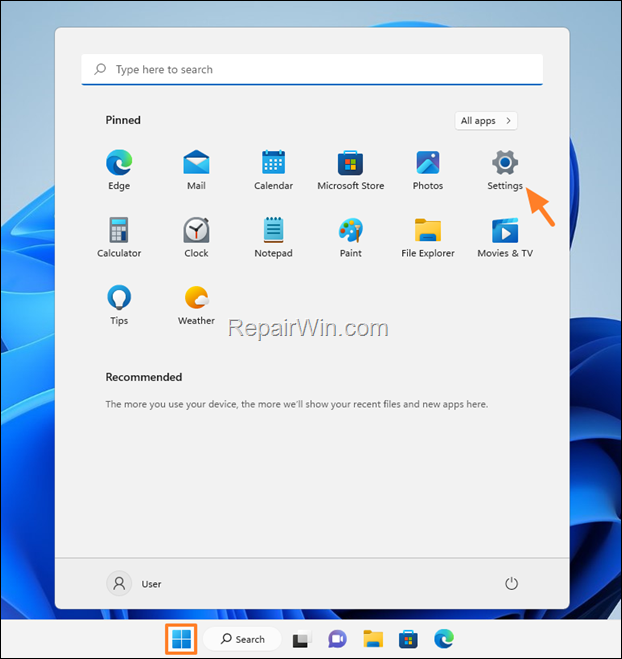Click the power button icon
Screen dimensions: 622x659
(511, 583)
